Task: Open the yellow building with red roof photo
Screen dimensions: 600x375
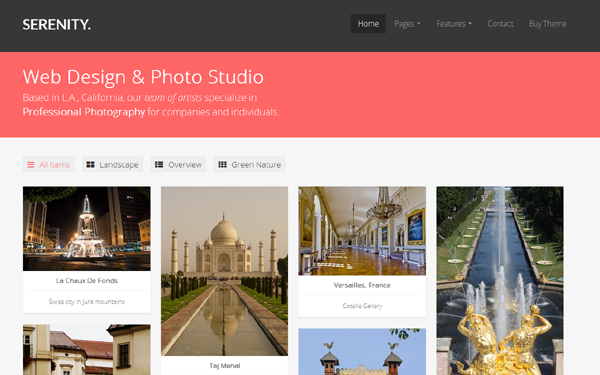Action: point(86,350)
